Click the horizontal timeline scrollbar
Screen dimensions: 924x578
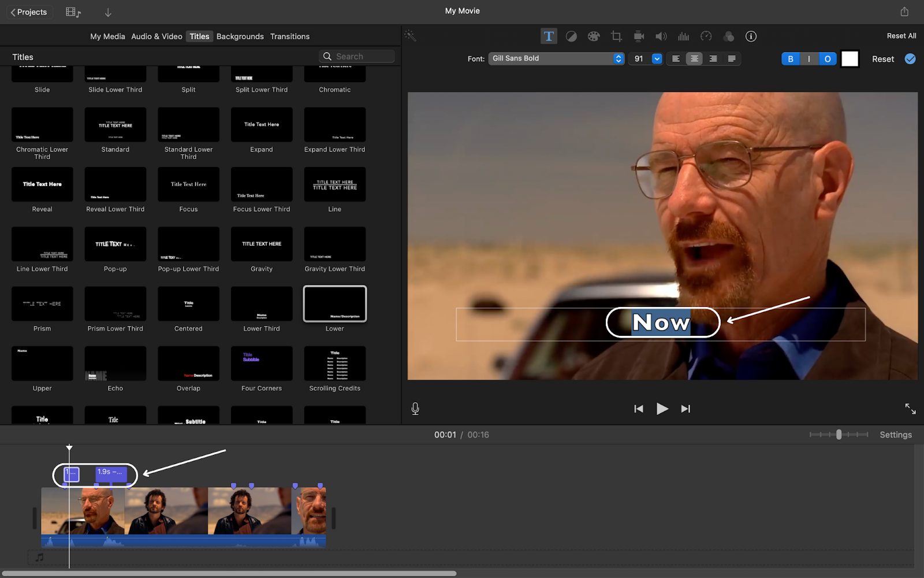(x=229, y=573)
